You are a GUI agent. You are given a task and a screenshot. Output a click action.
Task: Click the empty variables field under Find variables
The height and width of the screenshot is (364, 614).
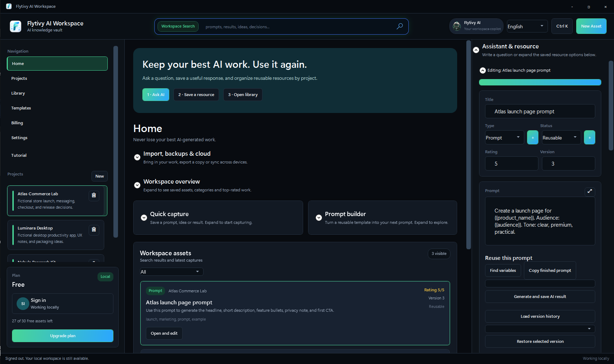(540, 284)
